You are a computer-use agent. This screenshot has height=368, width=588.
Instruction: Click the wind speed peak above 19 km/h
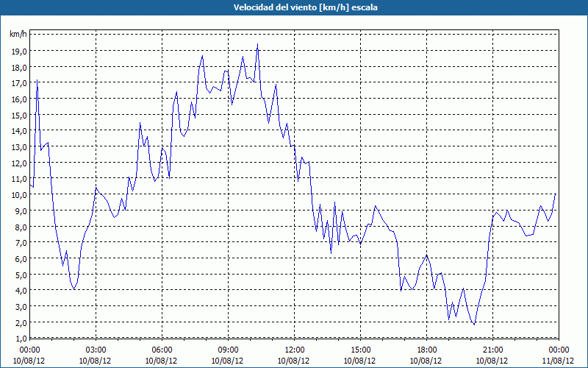pyautogui.click(x=257, y=44)
